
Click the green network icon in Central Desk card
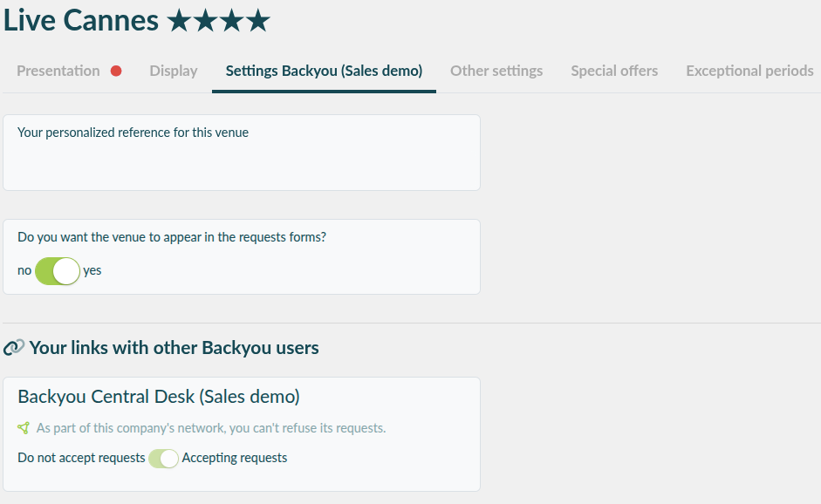[24, 428]
